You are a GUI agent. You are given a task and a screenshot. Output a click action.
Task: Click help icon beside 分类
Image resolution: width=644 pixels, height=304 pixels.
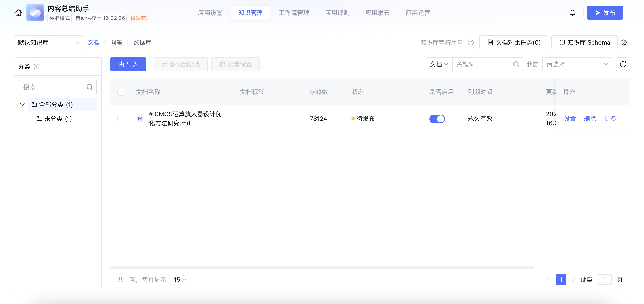click(x=36, y=67)
